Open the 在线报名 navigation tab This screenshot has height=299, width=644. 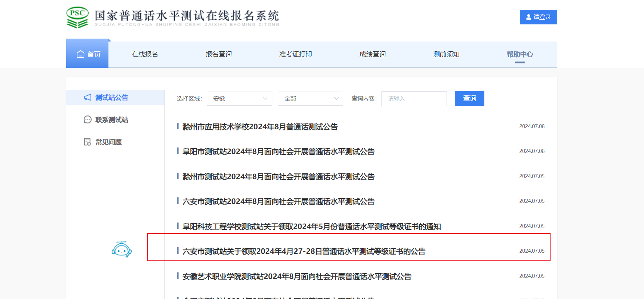[145, 54]
